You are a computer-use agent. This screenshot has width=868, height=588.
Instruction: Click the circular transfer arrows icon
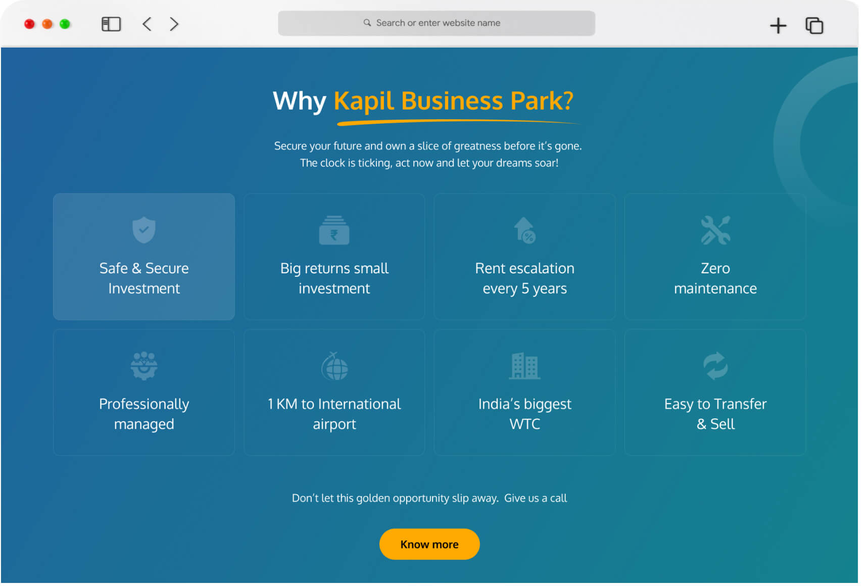[715, 366]
